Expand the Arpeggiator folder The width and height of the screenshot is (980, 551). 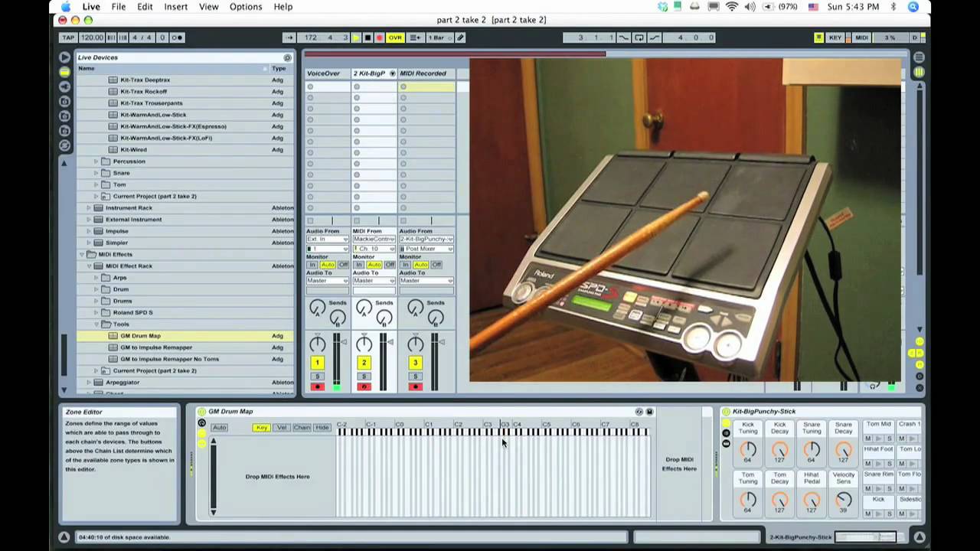click(89, 383)
